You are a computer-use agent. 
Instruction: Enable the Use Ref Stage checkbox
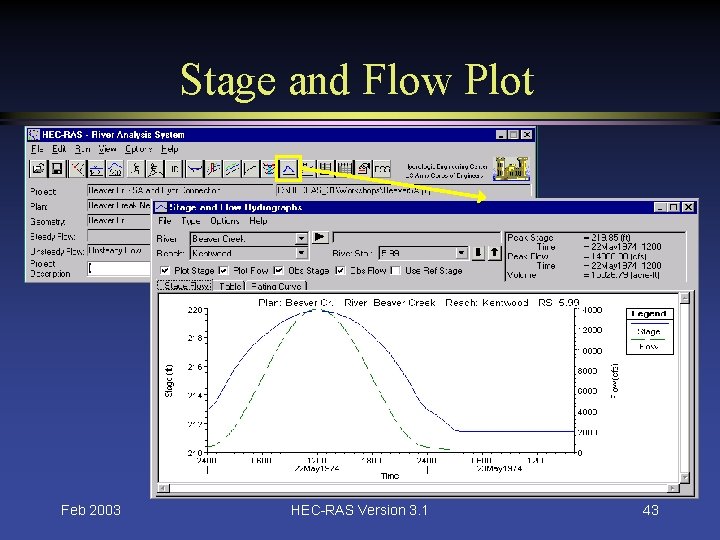(x=395, y=270)
